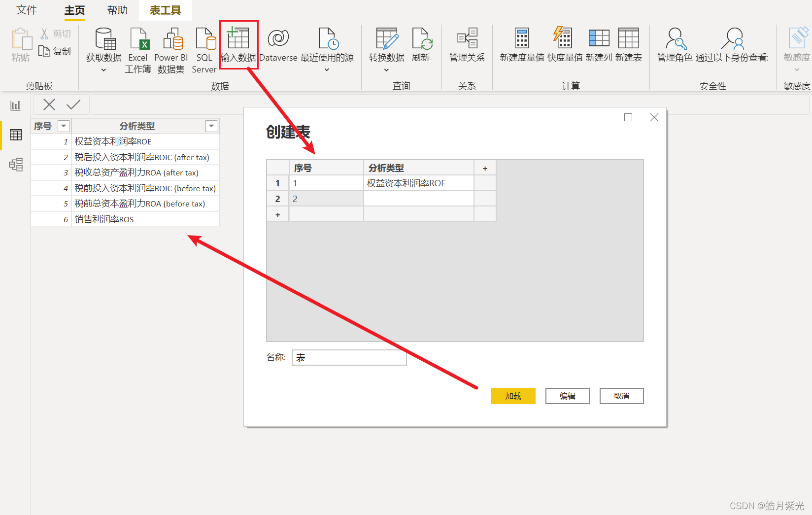Viewport: 812px width, 515px height.
Task: Add a new column with plus header
Action: pyautogui.click(x=485, y=168)
